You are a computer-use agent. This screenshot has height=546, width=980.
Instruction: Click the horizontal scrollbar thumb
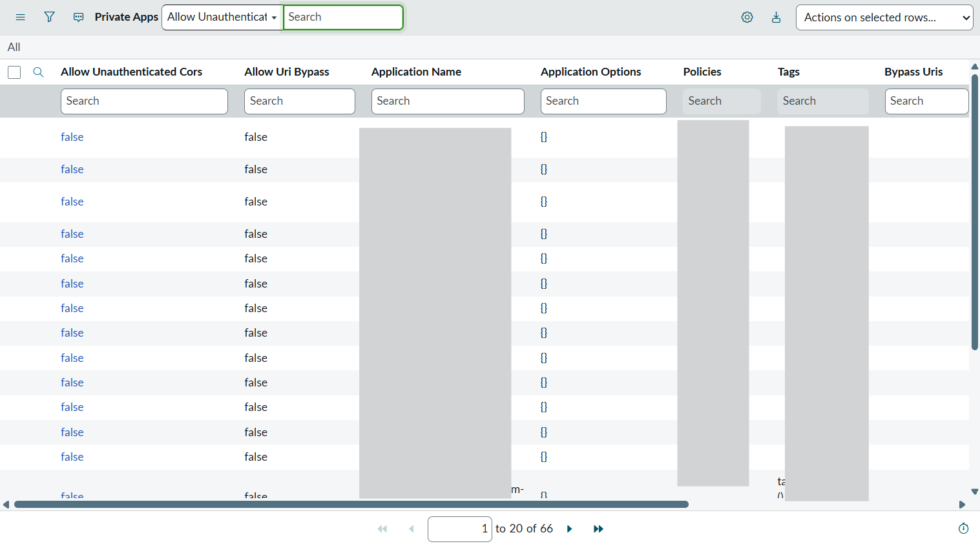coord(351,505)
